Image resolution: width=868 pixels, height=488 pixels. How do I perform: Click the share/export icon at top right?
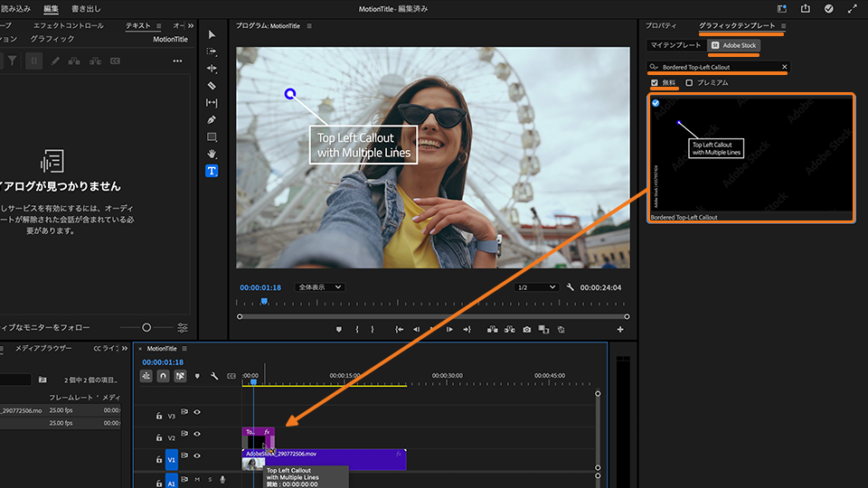[806, 8]
